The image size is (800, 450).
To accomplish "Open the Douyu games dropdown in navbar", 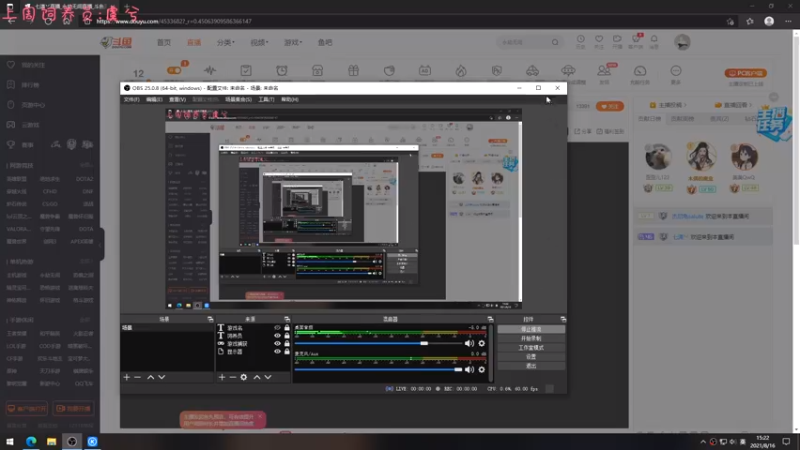I will 293,42.
